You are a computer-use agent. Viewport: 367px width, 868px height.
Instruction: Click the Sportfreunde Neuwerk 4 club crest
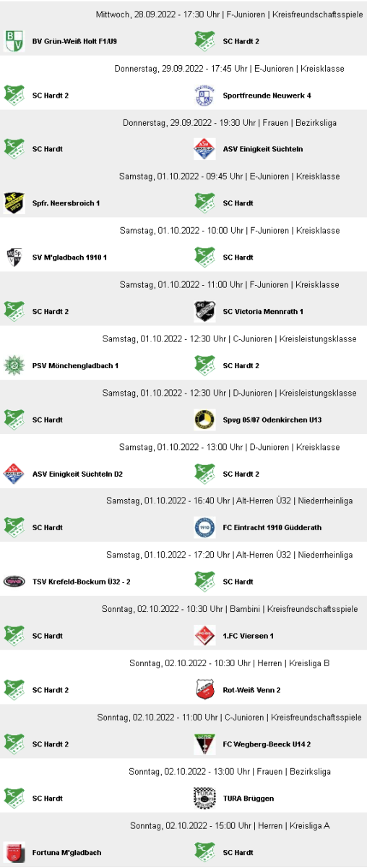click(205, 95)
